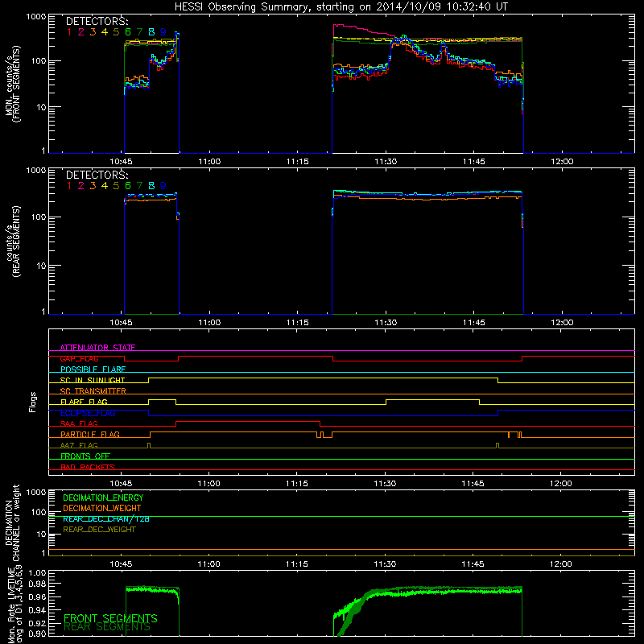Click the A4Z_FLAG label
This screenshot has height=644, width=644.
pos(79,445)
